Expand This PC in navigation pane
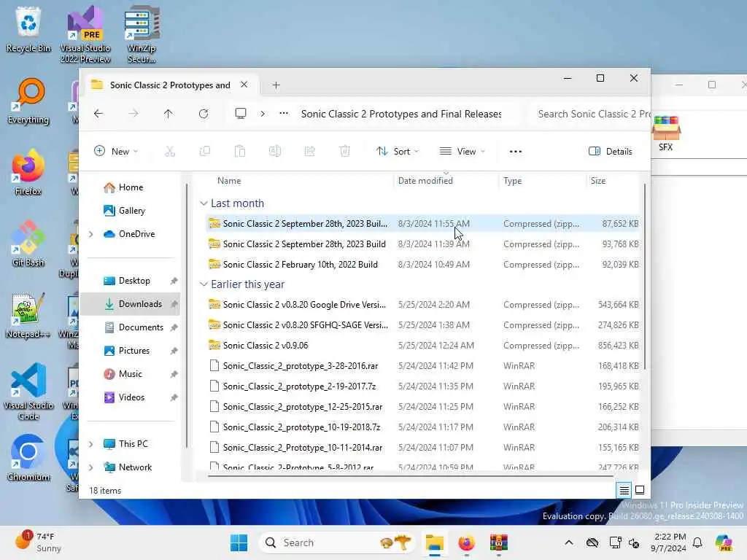This screenshot has height=560, width=747. 90,444
